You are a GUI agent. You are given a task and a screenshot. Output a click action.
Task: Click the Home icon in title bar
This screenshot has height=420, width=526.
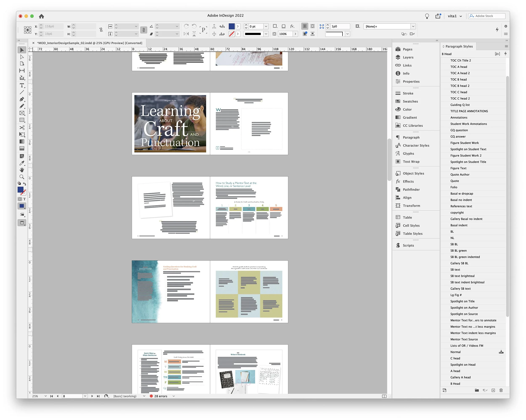coord(41,16)
